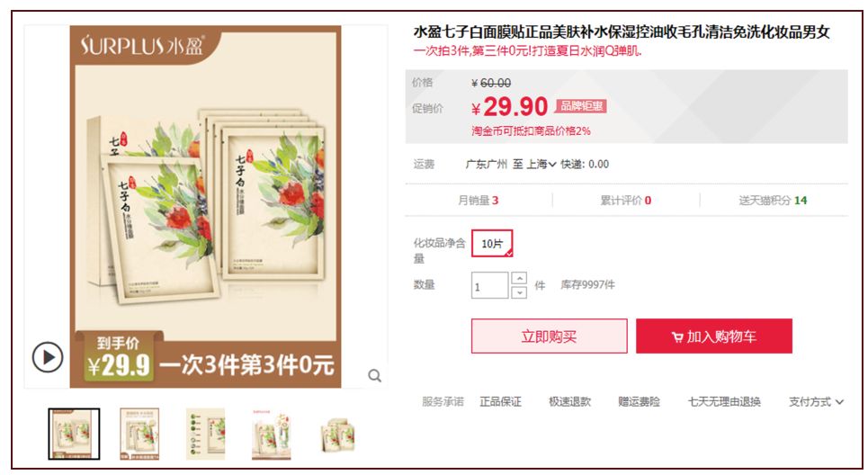The image size is (868, 475).
Task: Select the second product thumbnail
Action: 139,434
